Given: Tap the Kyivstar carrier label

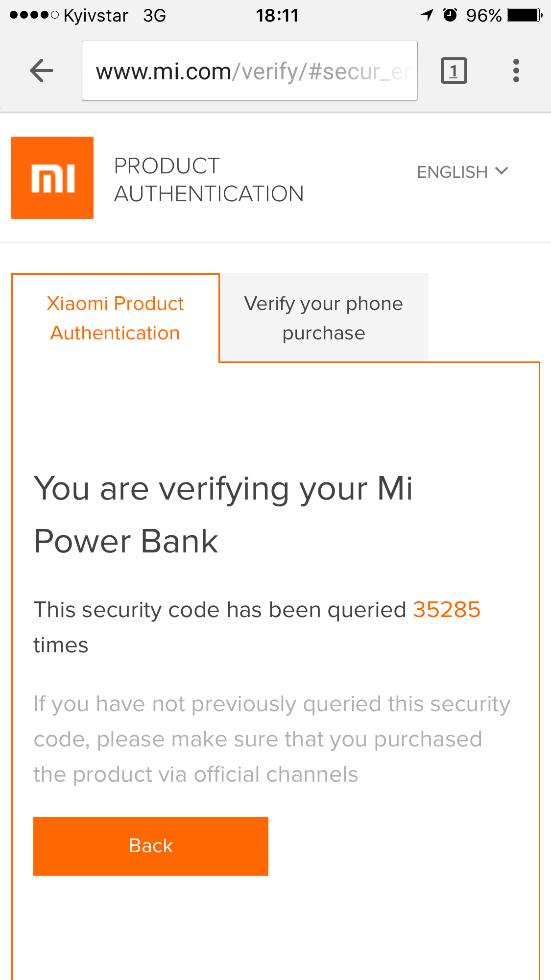Looking at the screenshot, I should [96, 15].
